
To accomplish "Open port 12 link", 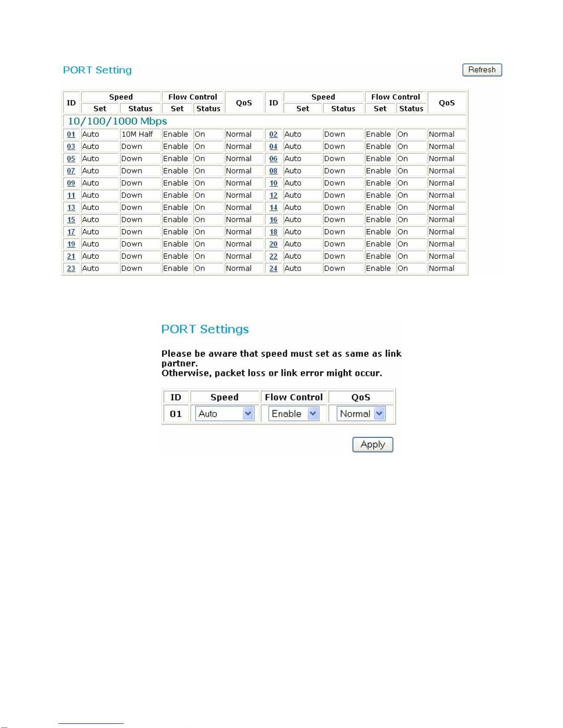I will coord(273,195).
